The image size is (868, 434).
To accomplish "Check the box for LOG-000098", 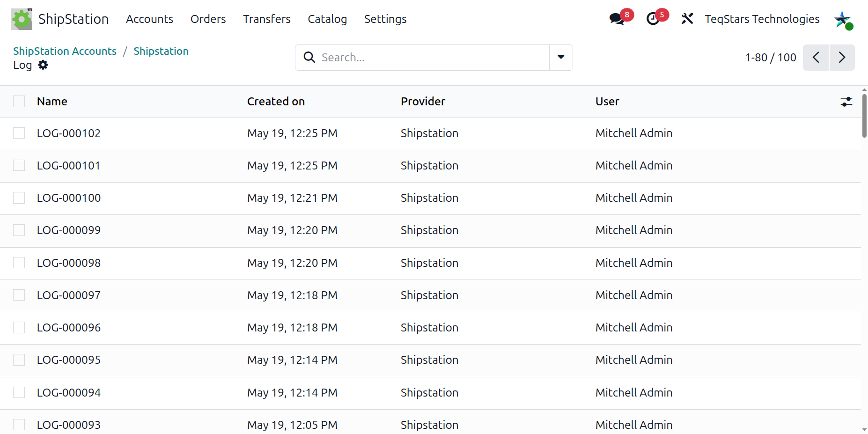I will tap(19, 263).
